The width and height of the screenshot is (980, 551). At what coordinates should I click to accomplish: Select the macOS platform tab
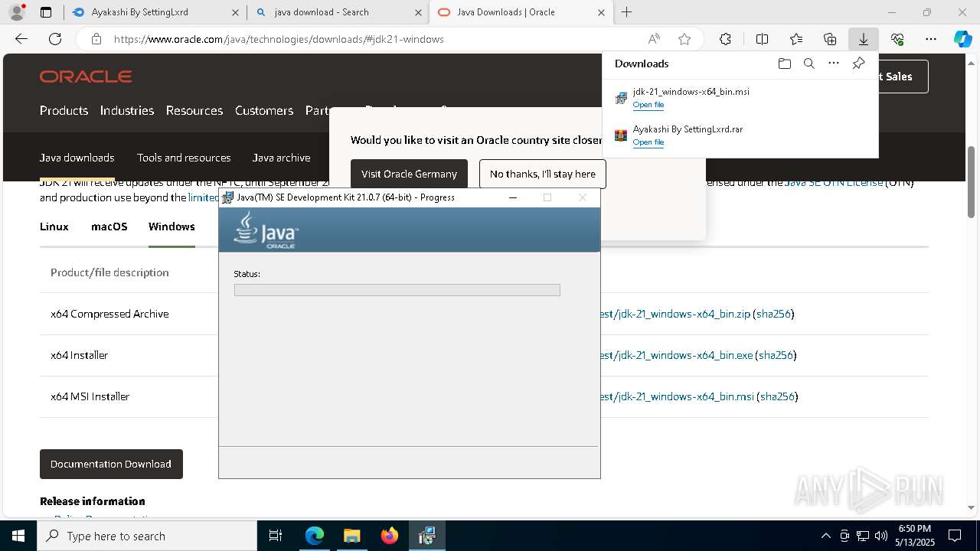109,227
